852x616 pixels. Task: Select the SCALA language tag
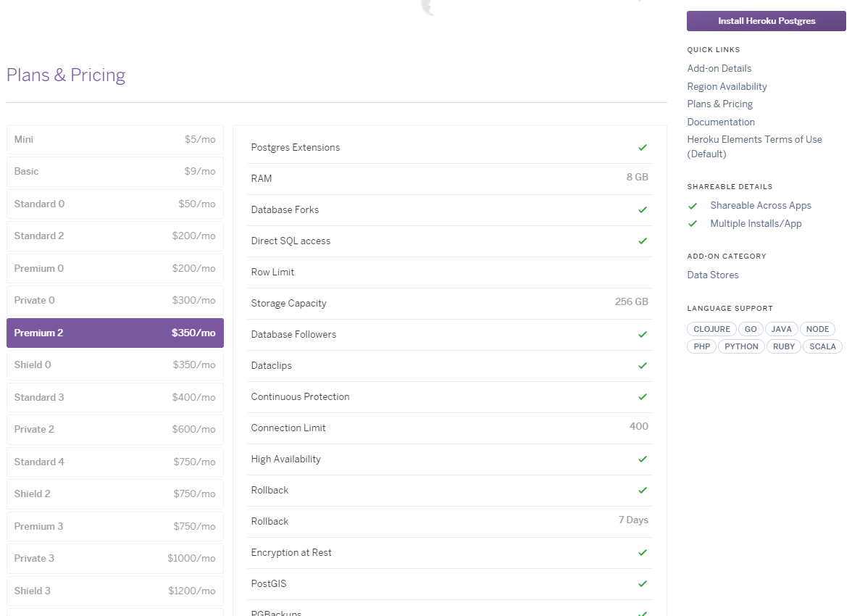click(x=822, y=346)
